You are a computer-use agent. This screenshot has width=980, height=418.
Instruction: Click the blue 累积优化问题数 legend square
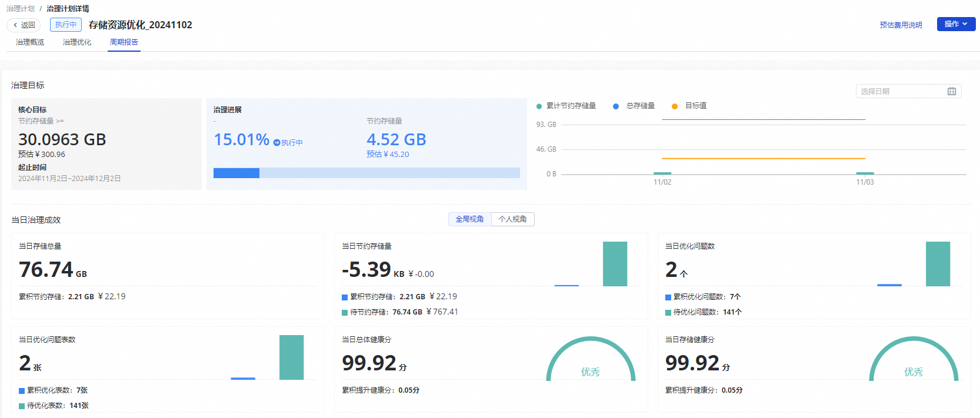(668, 297)
